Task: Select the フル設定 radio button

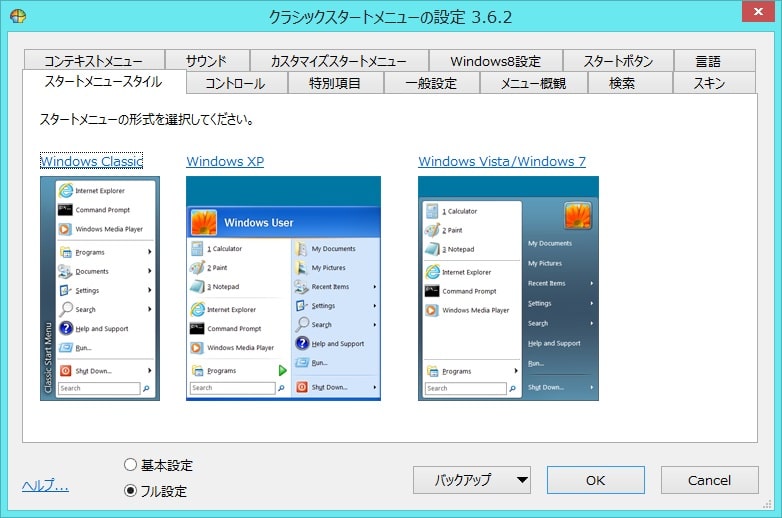Action: (x=155, y=491)
